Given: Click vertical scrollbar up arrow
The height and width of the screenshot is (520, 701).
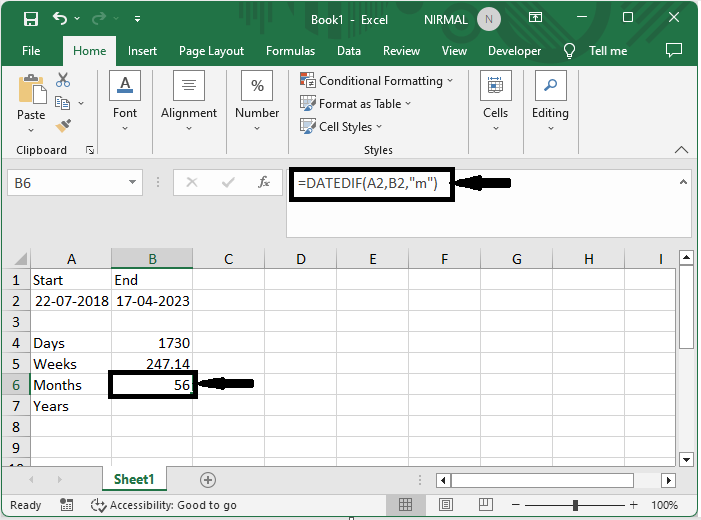Looking at the screenshot, I should (686, 258).
